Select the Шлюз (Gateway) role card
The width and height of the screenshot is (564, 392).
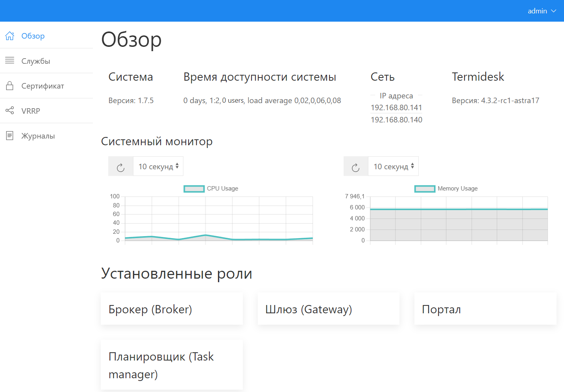pyautogui.click(x=328, y=309)
